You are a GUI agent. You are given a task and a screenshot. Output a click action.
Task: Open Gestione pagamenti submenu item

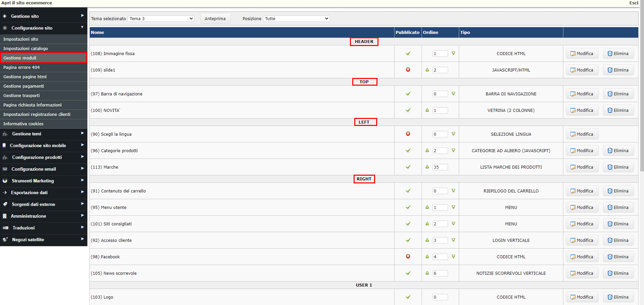(x=44, y=86)
